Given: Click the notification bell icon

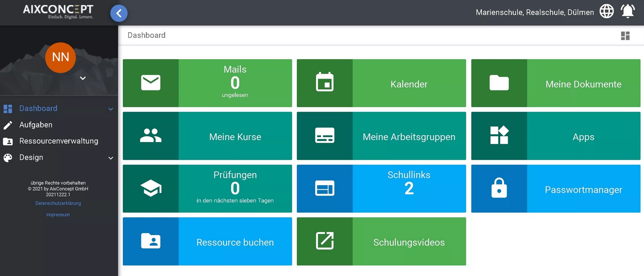Looking at the screenshot, I should pos(627,11).
